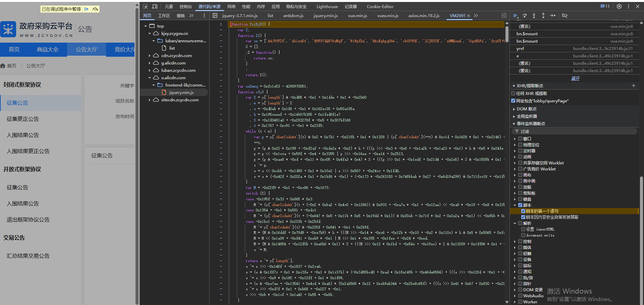Check the 地理定位 event checkbox
Screen dimensions: 644x305
[x=520, y=145]
